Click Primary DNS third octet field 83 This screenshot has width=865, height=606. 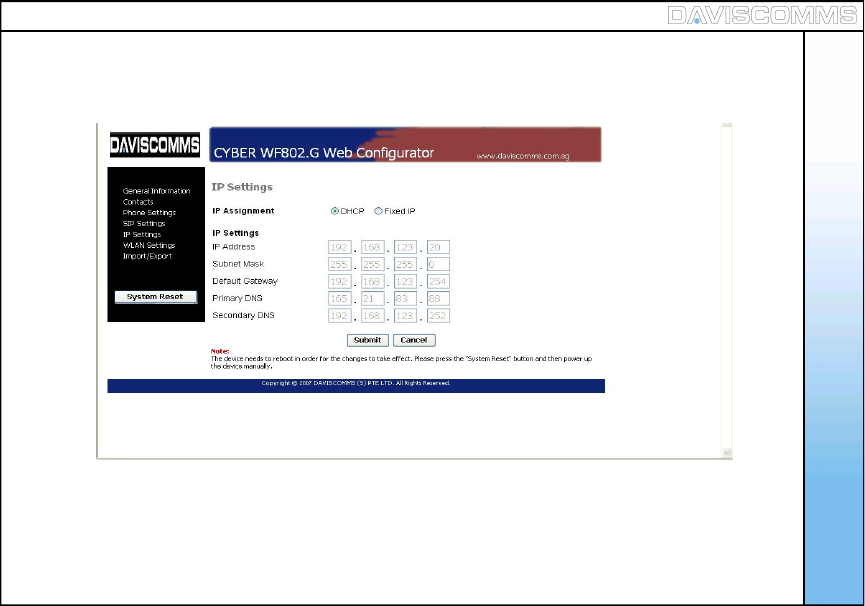coord(405,298)
